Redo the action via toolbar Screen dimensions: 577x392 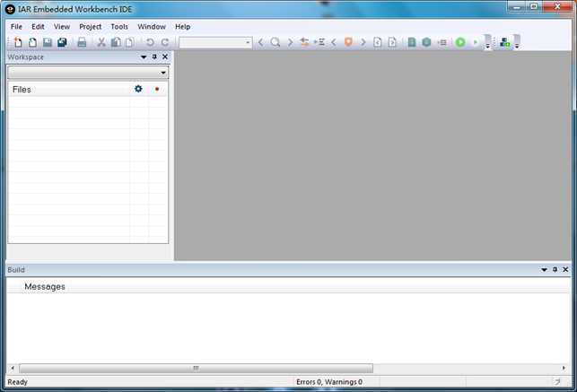point(165,42)
